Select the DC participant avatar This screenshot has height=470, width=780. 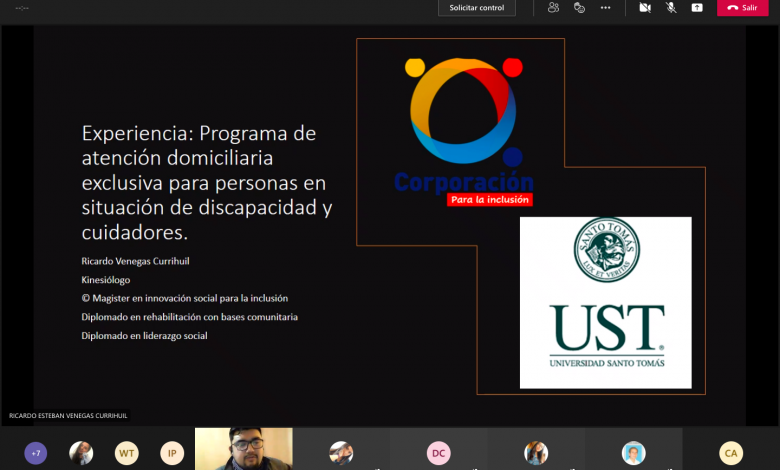pyautogui.click(x=438, y=453)
